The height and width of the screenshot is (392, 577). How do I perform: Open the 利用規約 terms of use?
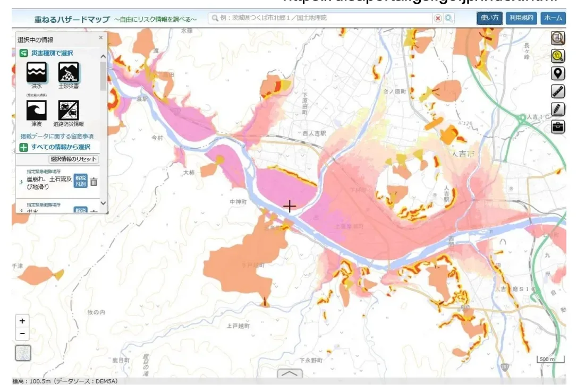521,18
